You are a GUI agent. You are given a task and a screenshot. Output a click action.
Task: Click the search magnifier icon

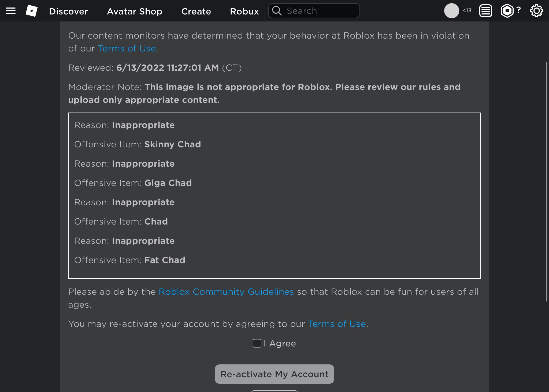(x=277, y=11)
